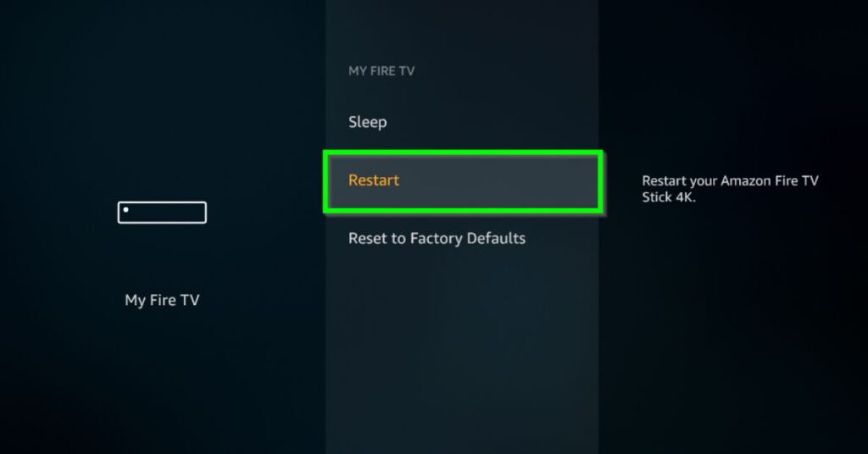
Task: Click the Fire TV Stick device icon
Action: pyautogui.click(x=162, y=213)
